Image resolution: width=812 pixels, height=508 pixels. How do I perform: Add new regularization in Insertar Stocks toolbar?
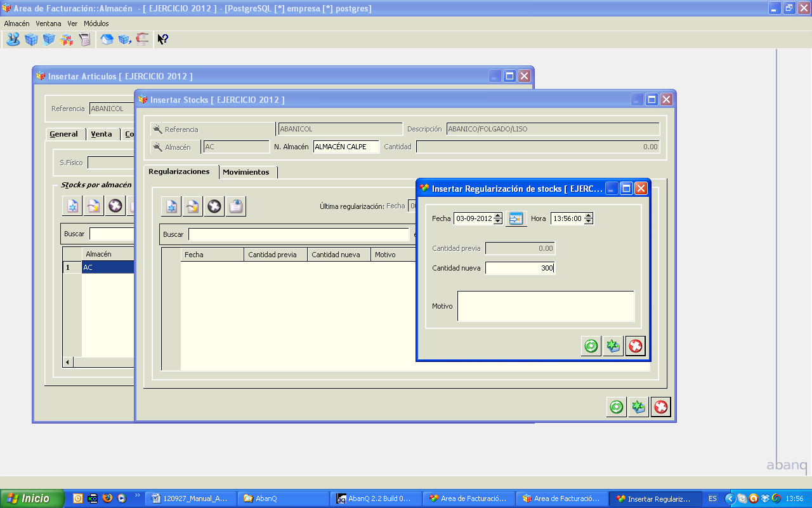[171, 206]
